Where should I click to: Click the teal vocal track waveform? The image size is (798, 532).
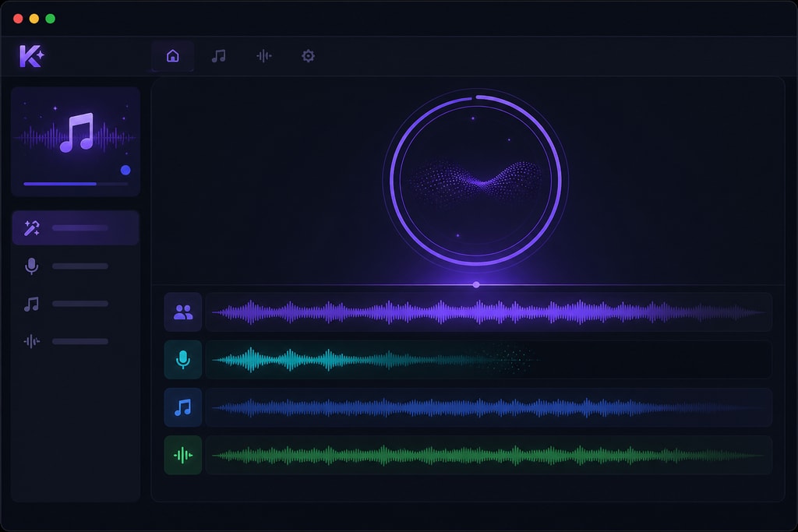pos(489,360)
